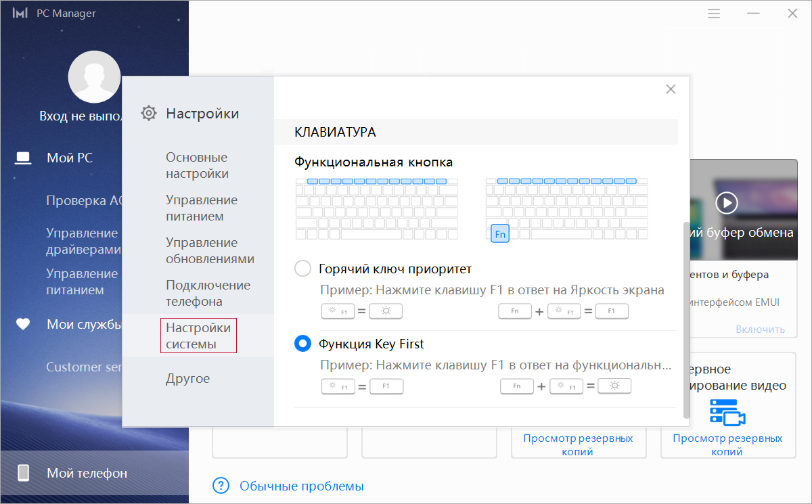The image size is (812, 504).
Task: Click the settings dialog vertical scrollbar
Action: tap(687, 318)
